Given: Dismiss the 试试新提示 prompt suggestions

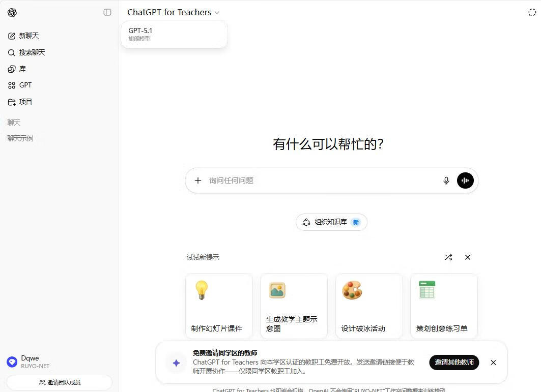Looking at the screenshot, I should tap(468, 257).
